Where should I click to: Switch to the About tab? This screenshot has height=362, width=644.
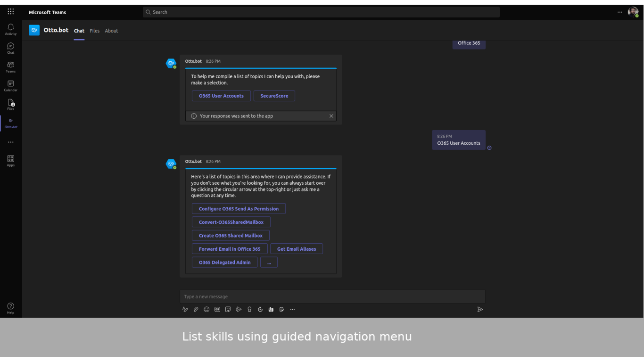coord(111,31)
